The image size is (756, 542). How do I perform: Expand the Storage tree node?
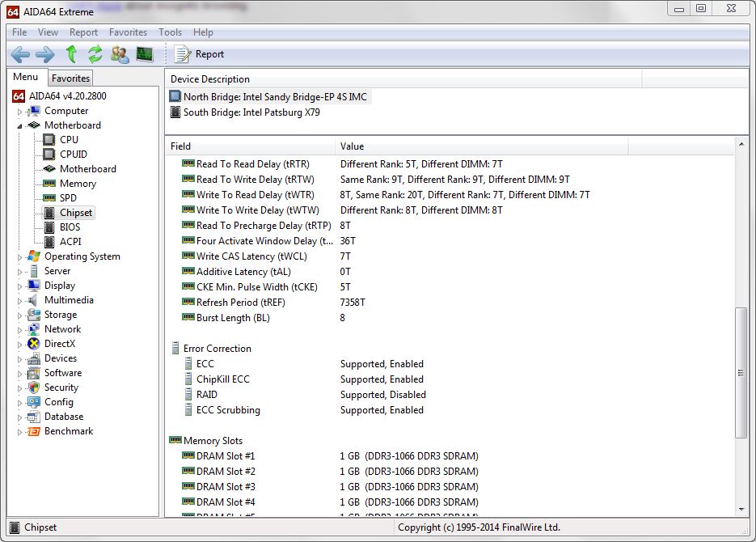19,315
